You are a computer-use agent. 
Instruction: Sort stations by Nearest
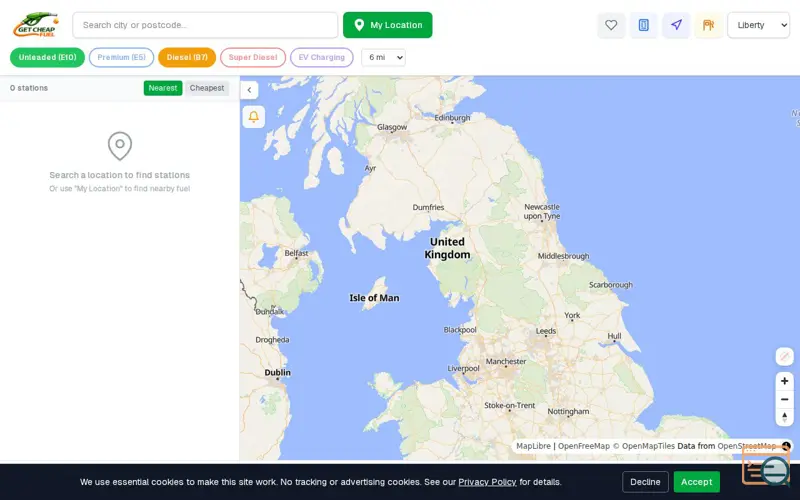click(x=163, y=88)
